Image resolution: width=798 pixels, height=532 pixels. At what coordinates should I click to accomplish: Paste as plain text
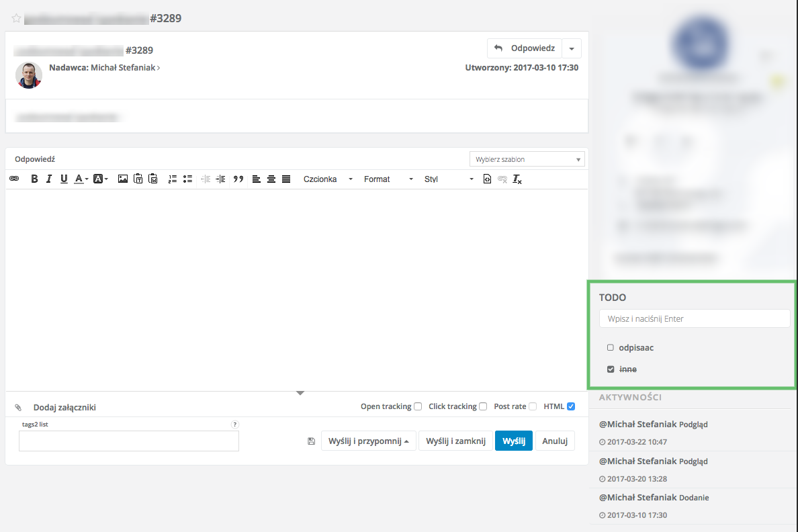[x=138, y=179]
